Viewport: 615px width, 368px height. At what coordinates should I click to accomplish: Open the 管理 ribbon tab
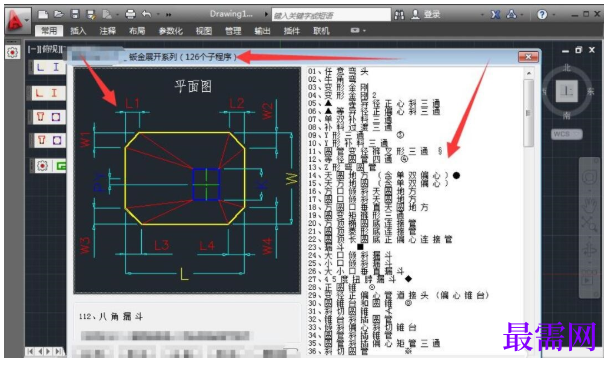click(x=233, y=31)
